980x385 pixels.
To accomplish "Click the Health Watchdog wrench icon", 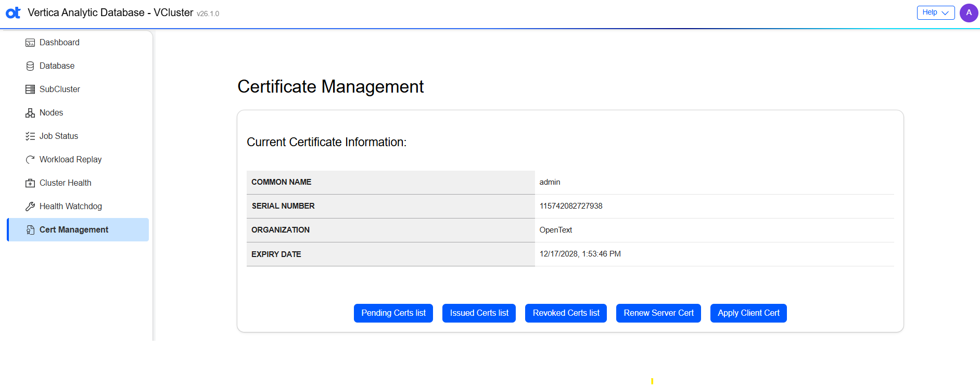I will (x=30, y=207).
